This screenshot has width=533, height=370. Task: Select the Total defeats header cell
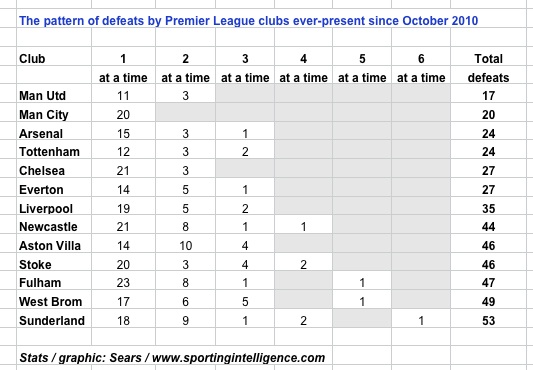pyautogui.click(x=488, y=68)
